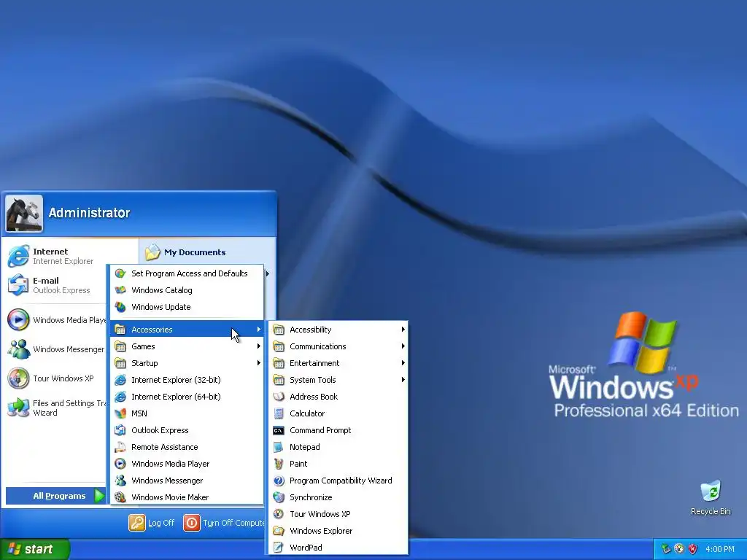The image size is (747, 560).
Task: Open the Recycle Bin desktop icon
Action: (711, 498)
